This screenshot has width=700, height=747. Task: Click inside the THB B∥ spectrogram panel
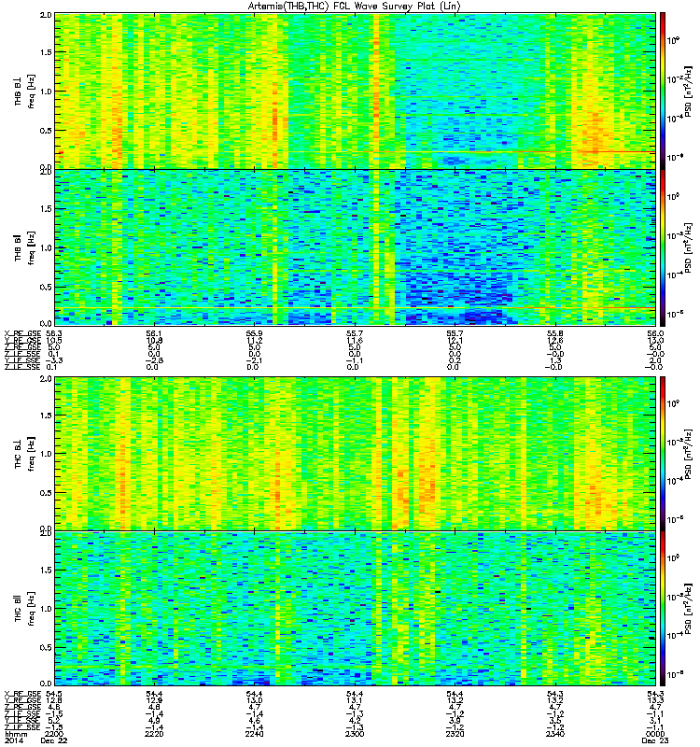(x=355, y=247)
